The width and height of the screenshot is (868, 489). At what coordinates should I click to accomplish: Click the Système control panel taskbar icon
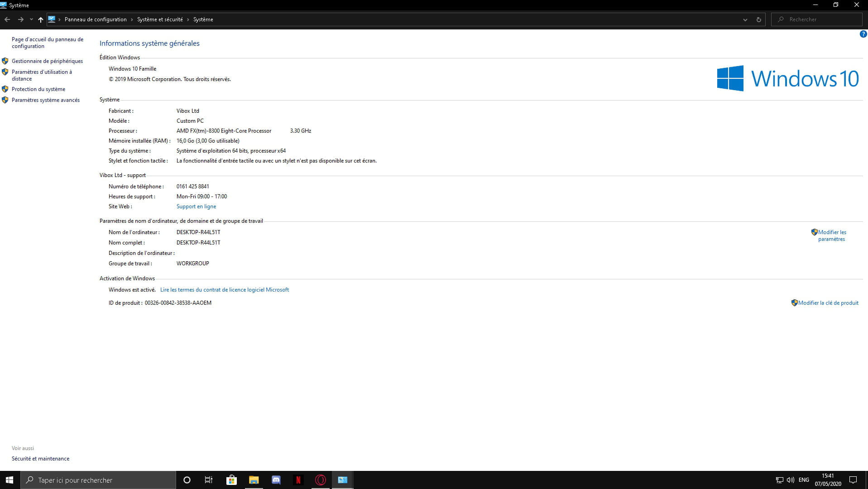pyautogui.click(x=343, y=480)
